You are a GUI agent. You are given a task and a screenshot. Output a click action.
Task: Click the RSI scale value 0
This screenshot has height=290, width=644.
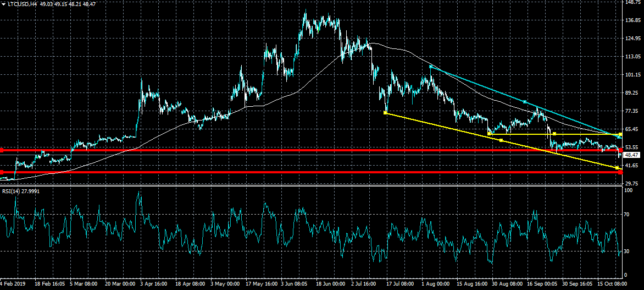click(x=626, y=275)
